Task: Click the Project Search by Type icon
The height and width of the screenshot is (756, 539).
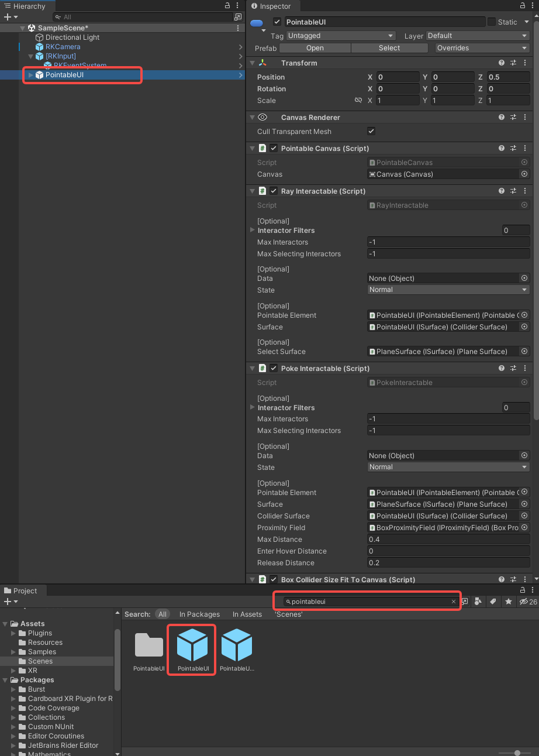Action: tap(478, 602)
